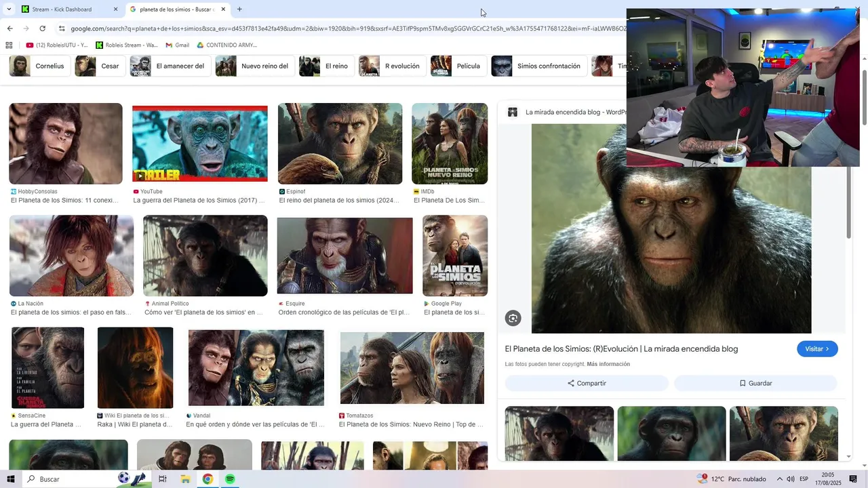Open the first related chimp thumbnail in panel
868x488 pixels.
559,434
